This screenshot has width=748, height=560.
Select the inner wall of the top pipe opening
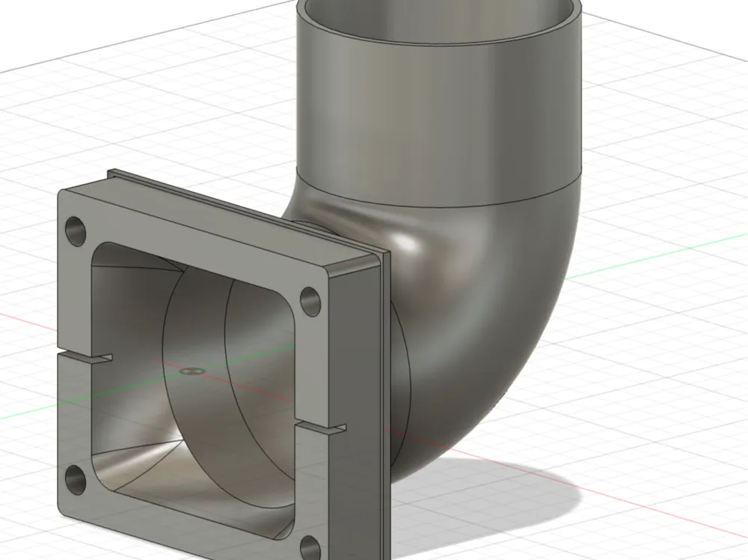coord(439,22)
